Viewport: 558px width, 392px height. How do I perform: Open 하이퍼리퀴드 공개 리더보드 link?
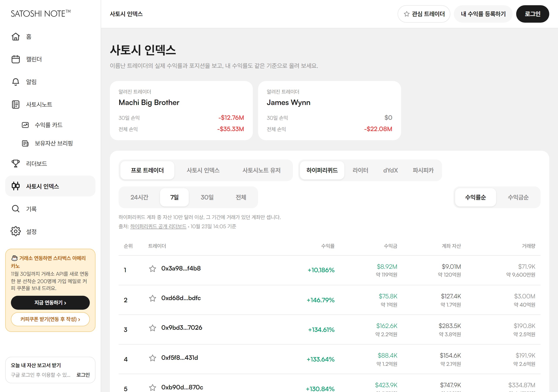[x=158, y=226]
